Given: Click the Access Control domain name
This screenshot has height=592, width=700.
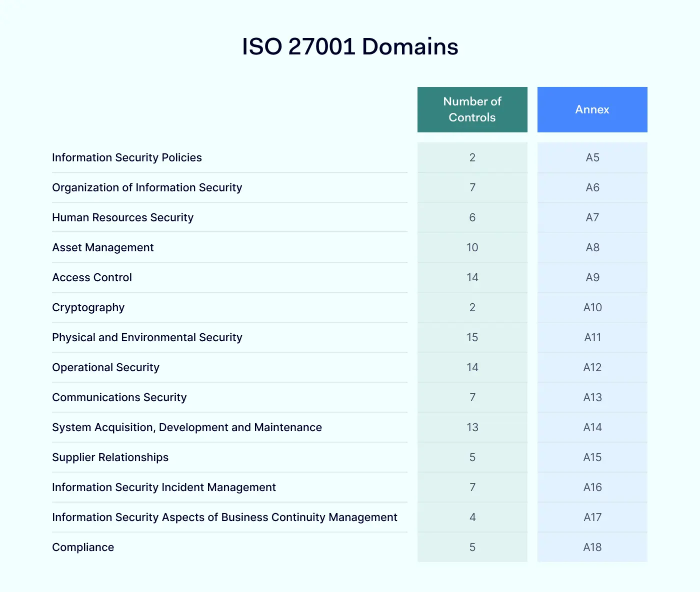Looking at the screenshot, I should click(x=92, y=277).
